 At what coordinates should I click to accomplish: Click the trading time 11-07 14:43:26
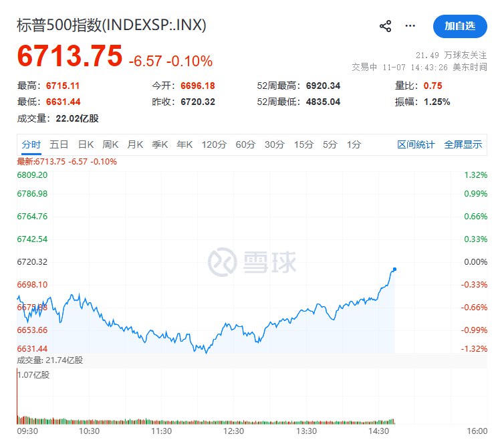(x=415, y=68)
